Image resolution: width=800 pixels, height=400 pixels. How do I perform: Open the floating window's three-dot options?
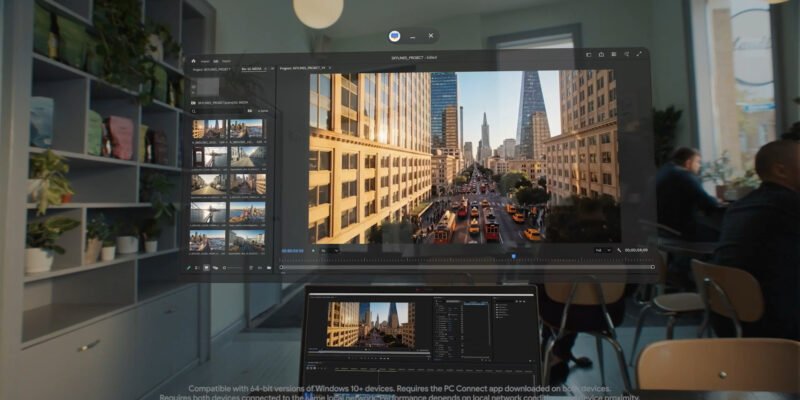[x=412, y=37]
